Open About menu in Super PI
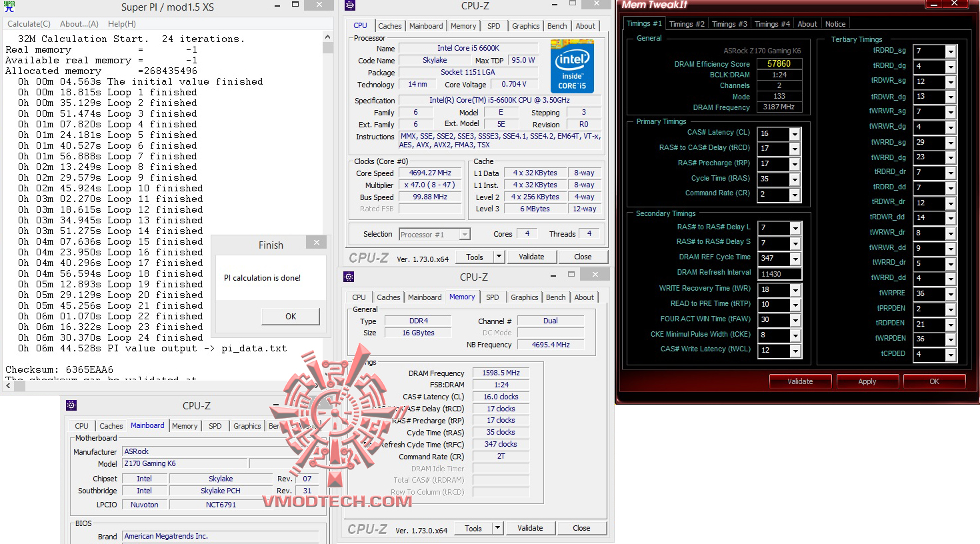Screen dimensions: 980x544 [x=79, y=24]
